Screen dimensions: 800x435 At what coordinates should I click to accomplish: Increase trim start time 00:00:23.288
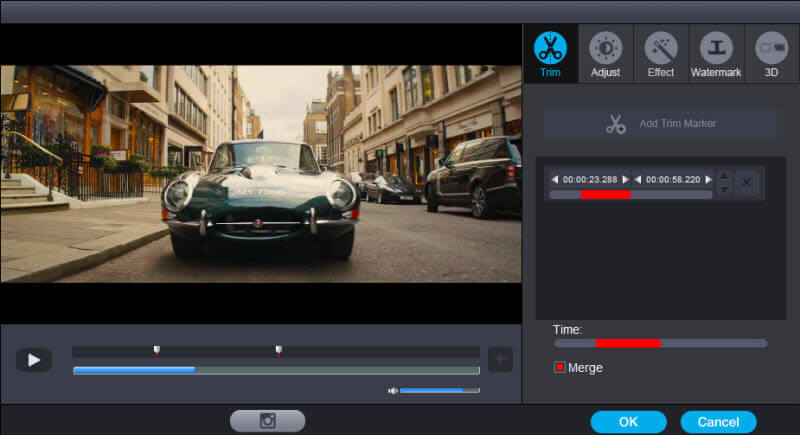pos(626,180)
